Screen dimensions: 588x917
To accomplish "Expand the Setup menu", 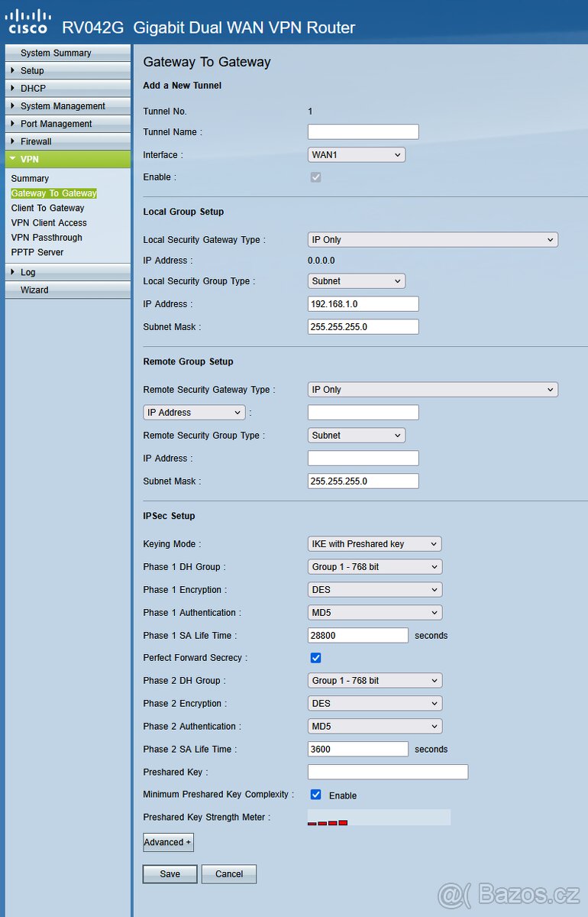I will pos(68,70).
